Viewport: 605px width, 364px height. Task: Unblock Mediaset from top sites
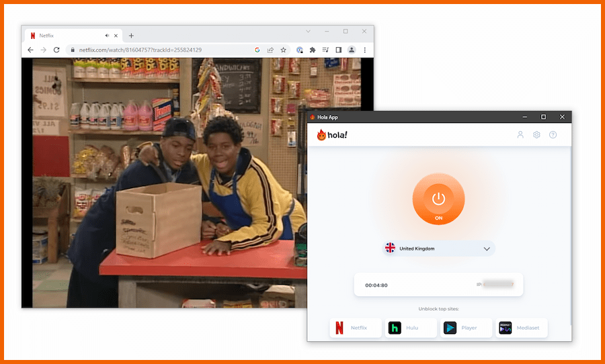pyautogui.click(x=522, y=328)
